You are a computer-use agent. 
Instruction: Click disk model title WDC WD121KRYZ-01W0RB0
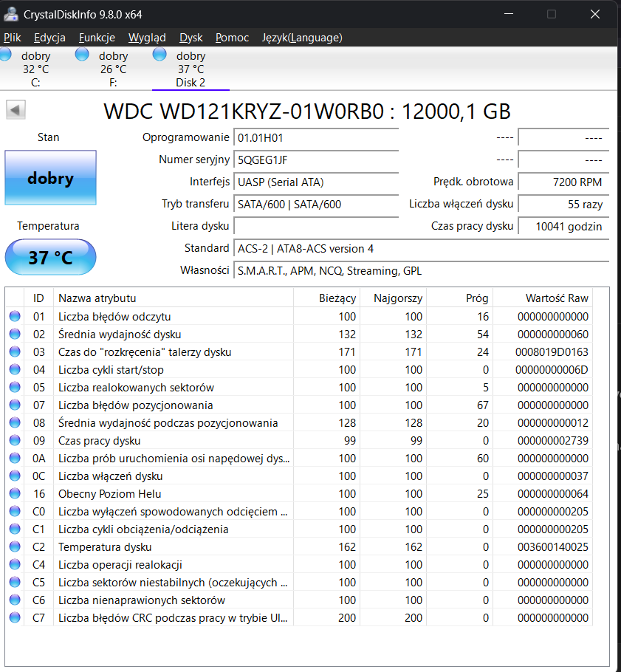pyautogui.click(x=244, y=112)
